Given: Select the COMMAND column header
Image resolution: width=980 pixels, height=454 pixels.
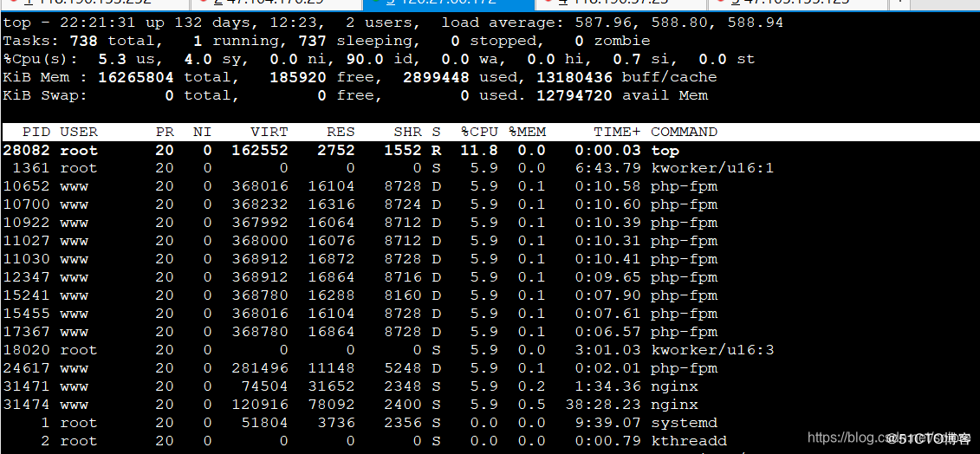Looking at the screenshot, I should [684, 132].
